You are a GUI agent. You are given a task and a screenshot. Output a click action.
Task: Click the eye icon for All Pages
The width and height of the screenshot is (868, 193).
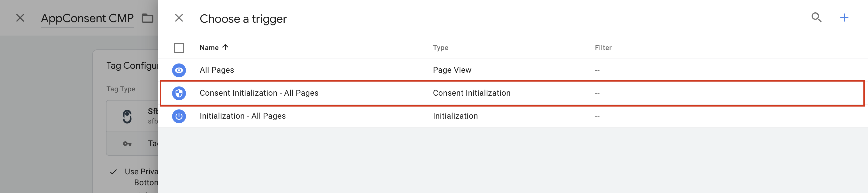point(179,70)
